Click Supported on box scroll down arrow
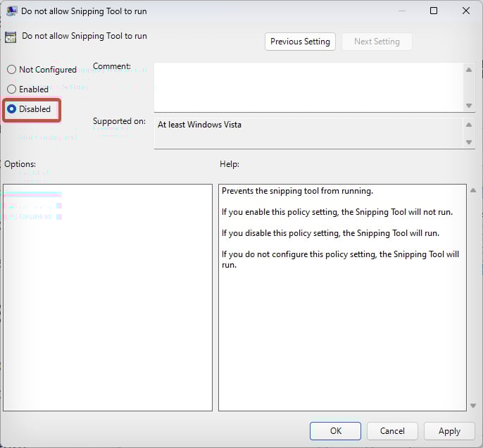The image size is (483, 448). tap(469, 142)
